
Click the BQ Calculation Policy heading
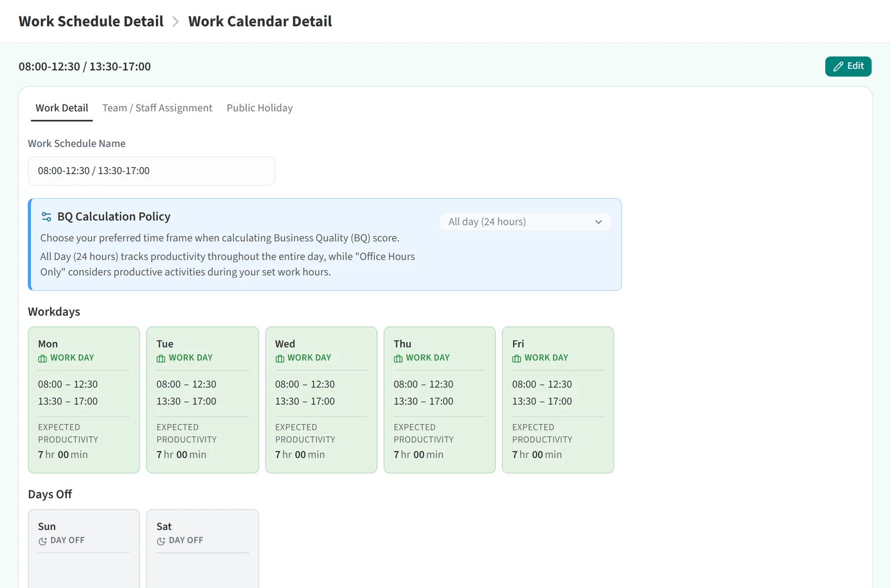114,217
